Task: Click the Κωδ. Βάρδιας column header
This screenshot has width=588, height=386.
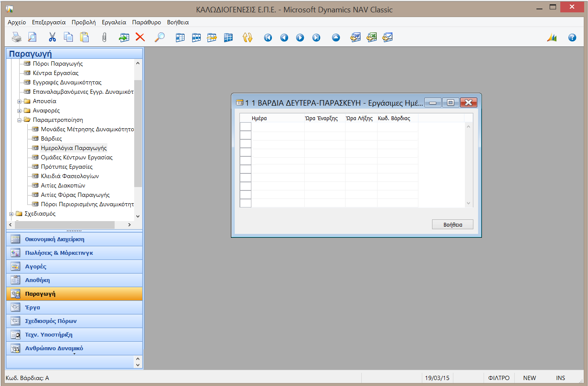Action: coord(398,118)
